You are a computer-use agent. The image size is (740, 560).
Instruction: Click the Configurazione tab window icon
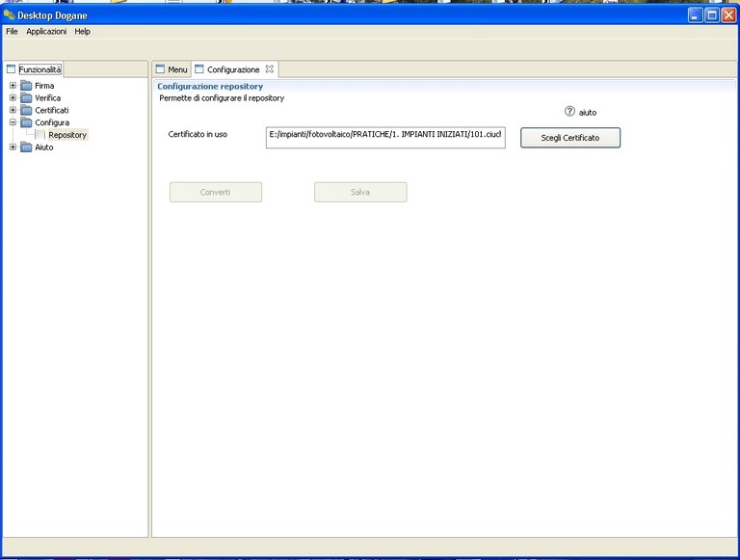[x=199, y=69]
